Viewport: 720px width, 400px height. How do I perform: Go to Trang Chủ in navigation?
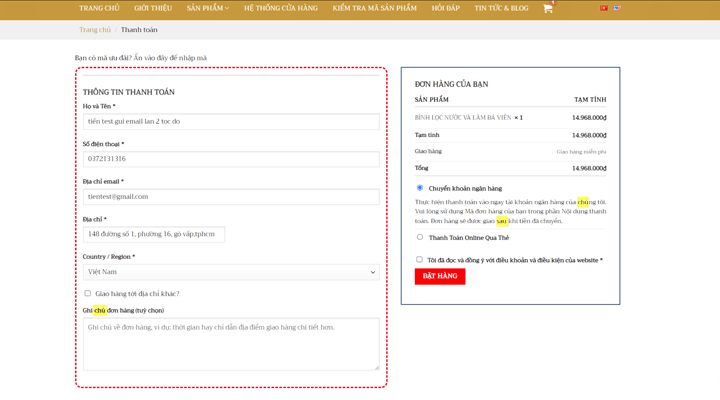click(99, 8)
